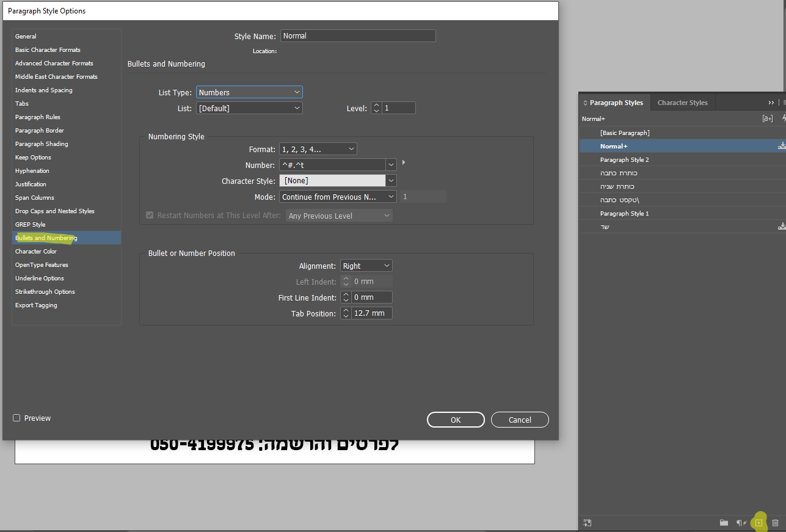Select Bullets and Numbering category
786x532 pixels.
pos(67,238)
